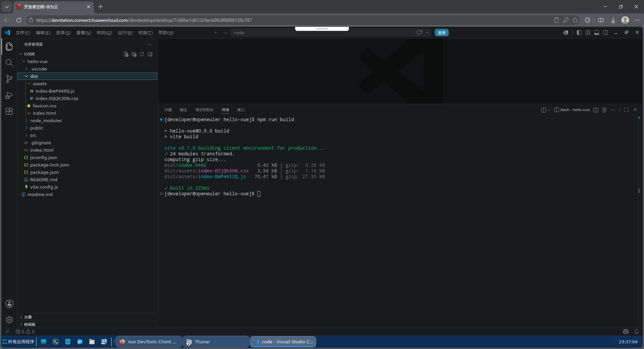Screen dimensions: 644x349
Task: Open browser extensions puzzle icon
Action: 587,20
